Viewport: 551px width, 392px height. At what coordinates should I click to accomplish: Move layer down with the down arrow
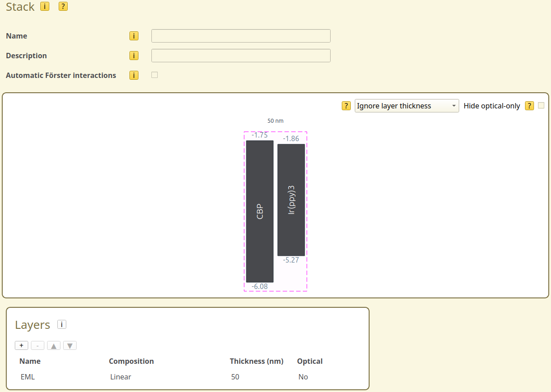click(x=70, y=345)
